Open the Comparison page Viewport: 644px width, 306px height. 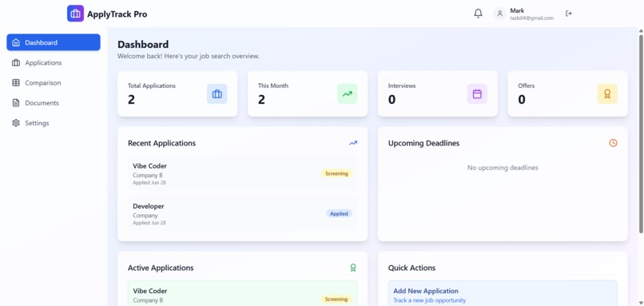pyautogui.click(x=54, y=83)
